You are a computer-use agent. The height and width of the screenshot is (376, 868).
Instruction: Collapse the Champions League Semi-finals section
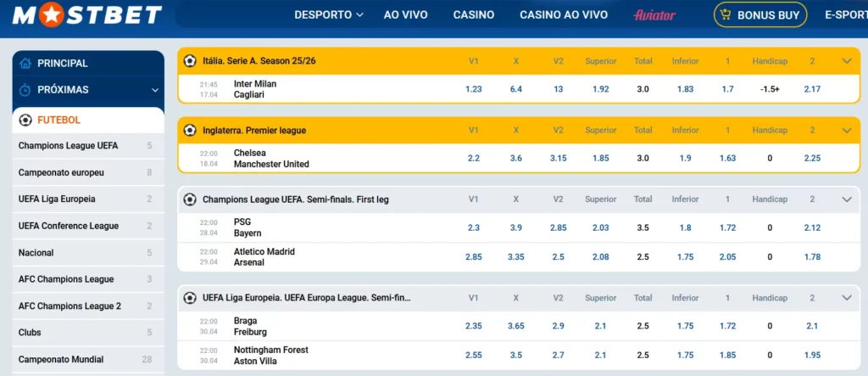[847, 199]
